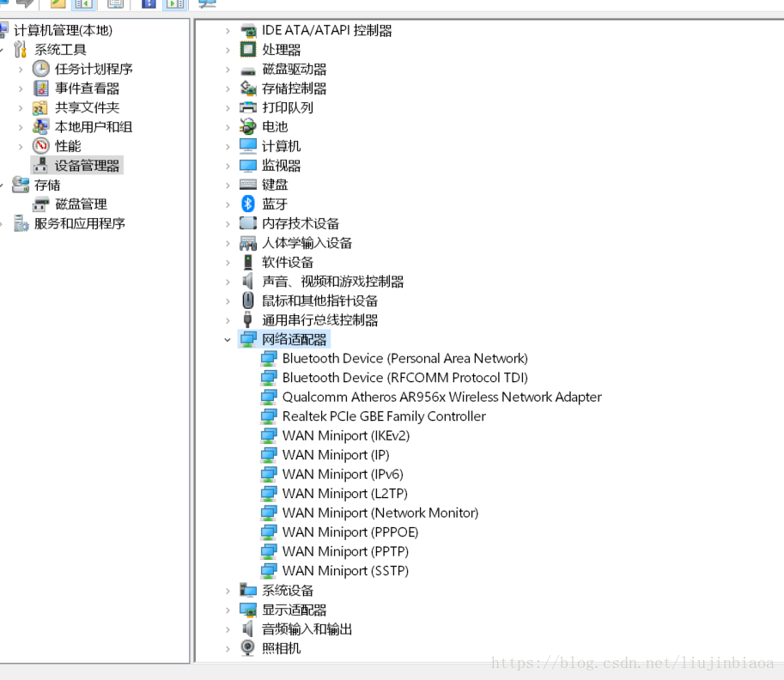Click the 存储控制器 label
This screenshot has height=680, width=784.
click(294, 88)
